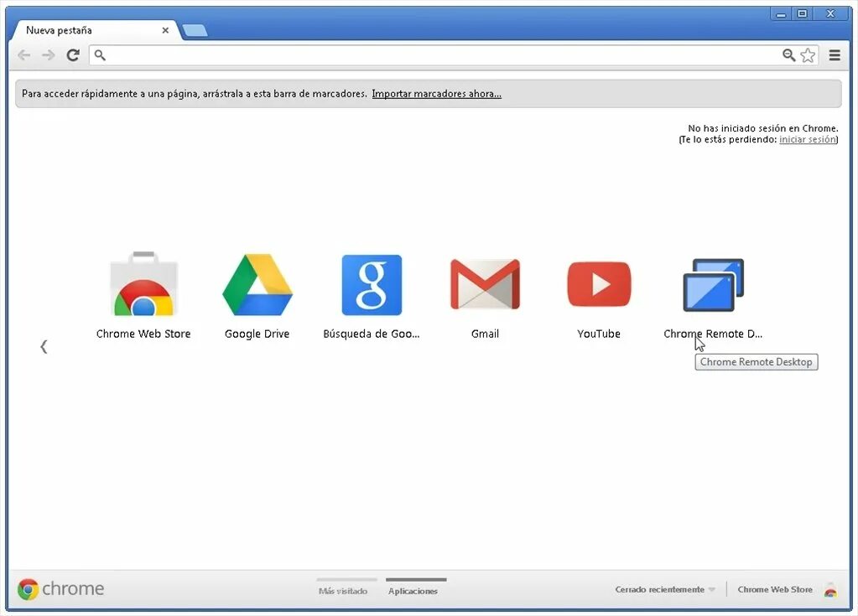Open the Chrome Web Store footer link
The image size is (858, 616).
(775, 589)
